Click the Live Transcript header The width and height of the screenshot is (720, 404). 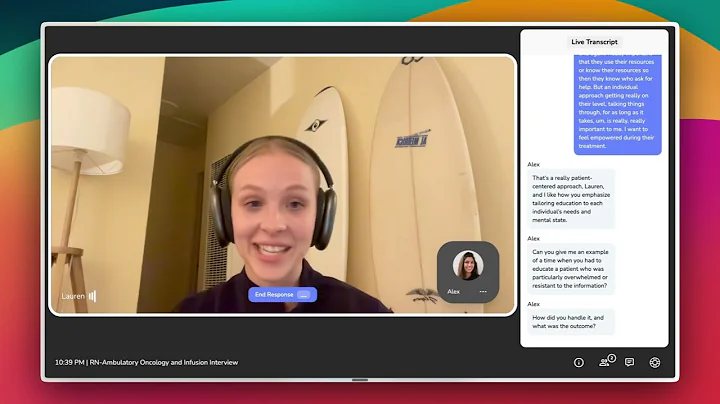click(x=594, y=42)
